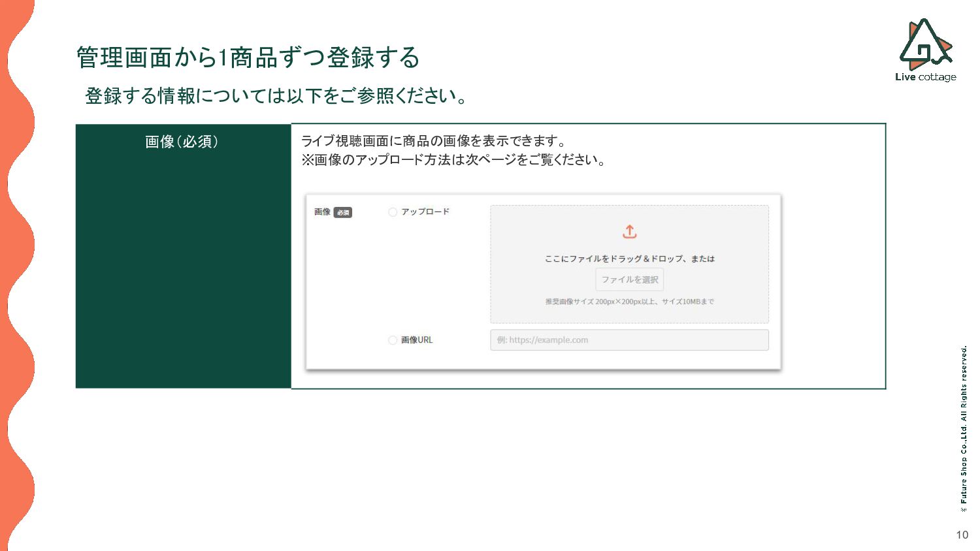The width and height of the screenshot is (980, 551).
Task: Select the アップロード radio button
Action: pos(393,212)
